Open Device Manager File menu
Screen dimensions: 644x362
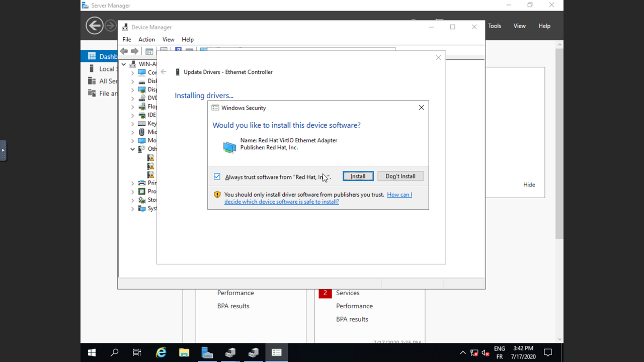click(x=127, y=39)
